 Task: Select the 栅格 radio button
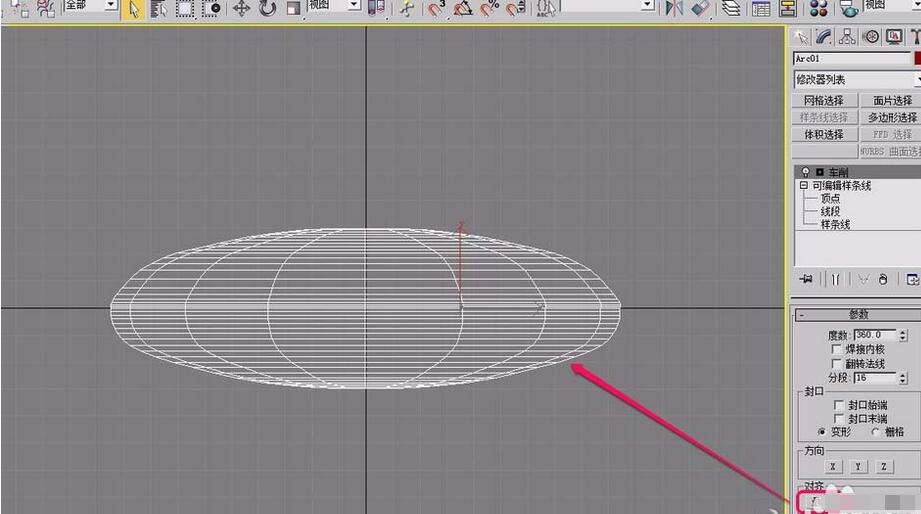click(876, 432)
